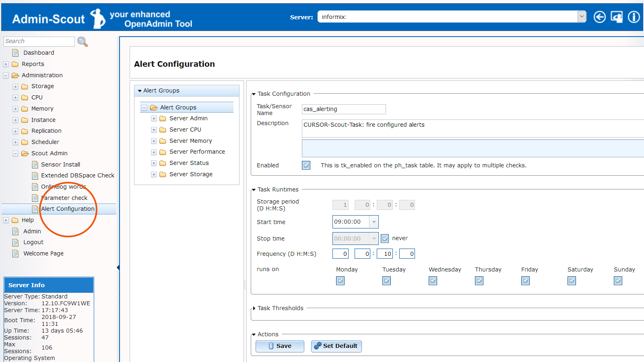Collapse the Task Configuration section

(254, 94)
